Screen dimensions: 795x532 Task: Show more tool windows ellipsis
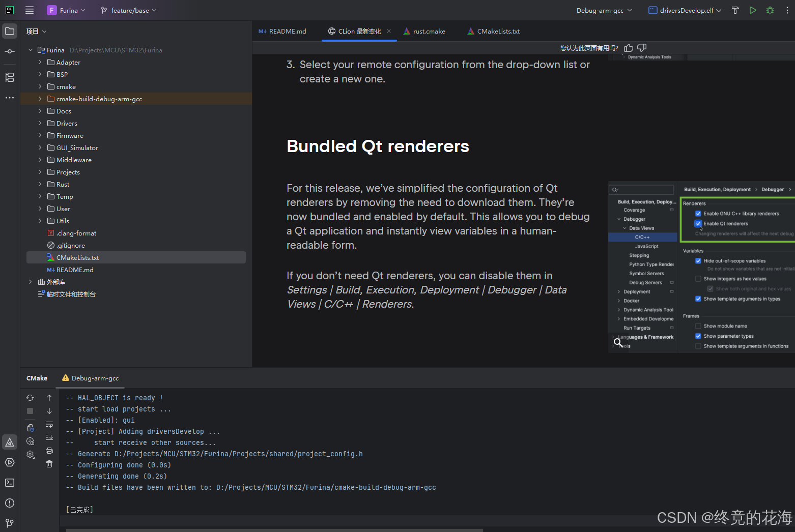click(10, 97)
